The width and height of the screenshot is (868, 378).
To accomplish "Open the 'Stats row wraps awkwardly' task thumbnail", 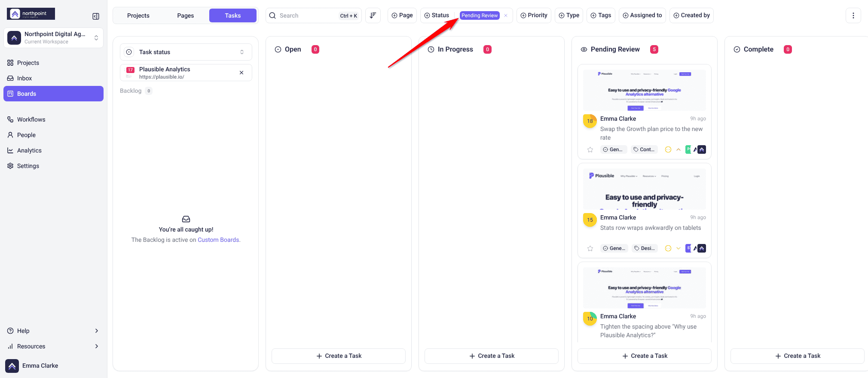I will point(645,189).
